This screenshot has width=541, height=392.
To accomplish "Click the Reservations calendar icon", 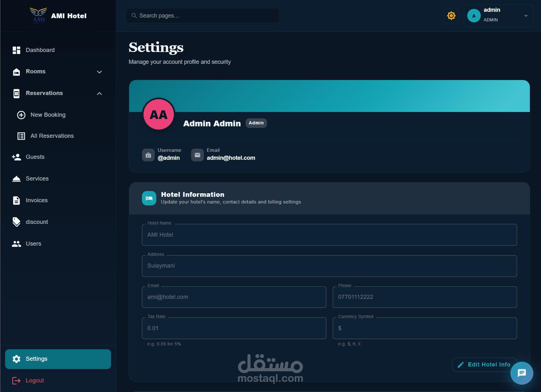I will 17,93.
